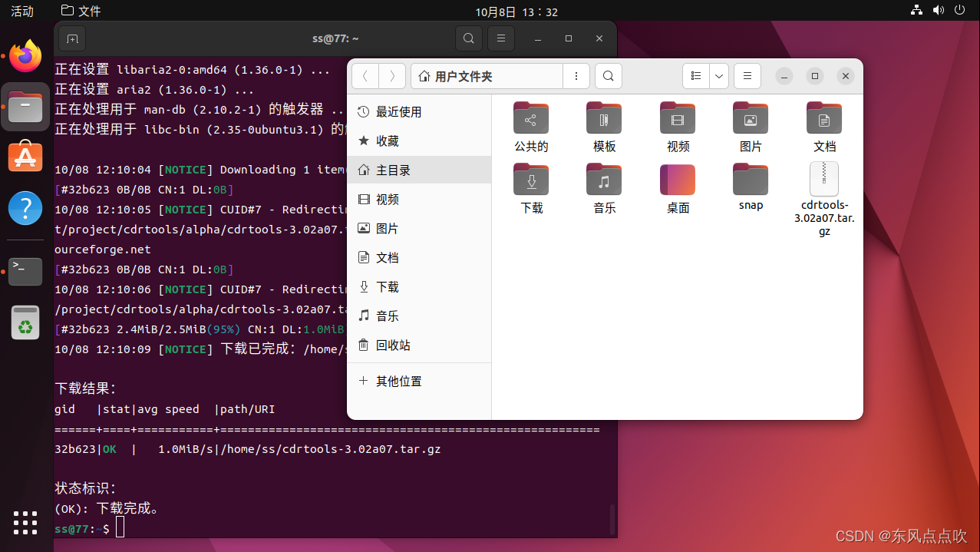Select the Terminal icon in the dock

click(x=25, y=271)
